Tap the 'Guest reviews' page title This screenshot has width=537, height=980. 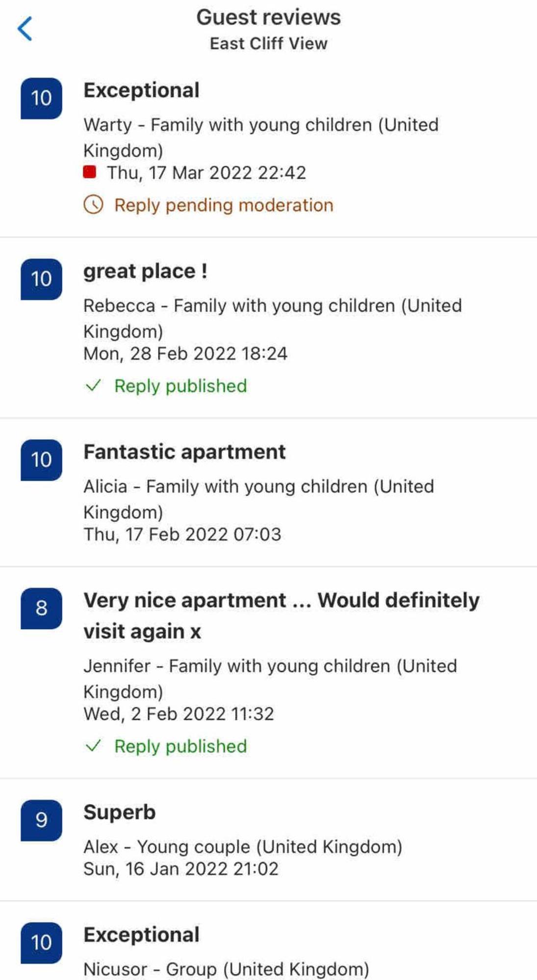[x=268, y=17]
